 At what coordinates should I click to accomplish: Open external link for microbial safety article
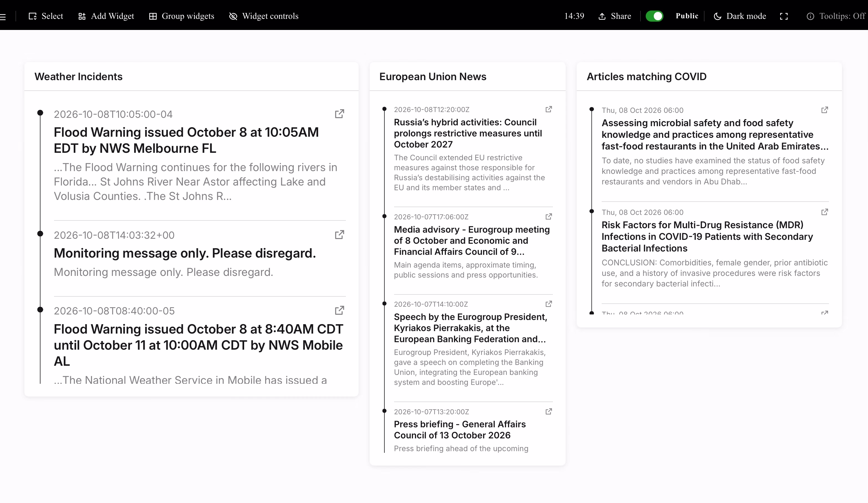(x=824, y=110)
